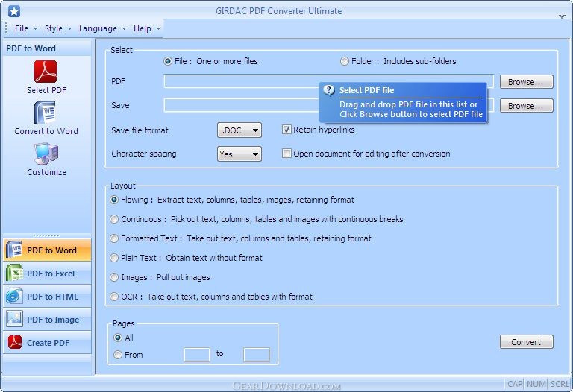This screenshot has width=573, height=392.
Task: Click the Save path input field
Action: tap(328, 105)
